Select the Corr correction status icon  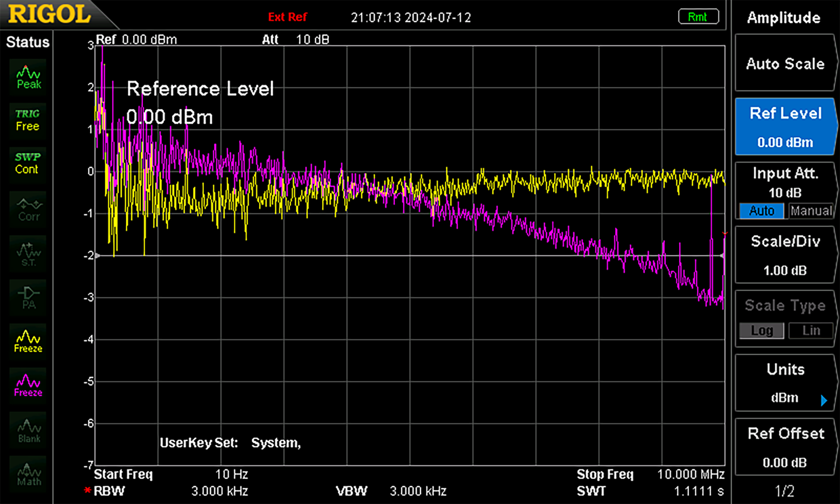(28, 210)
